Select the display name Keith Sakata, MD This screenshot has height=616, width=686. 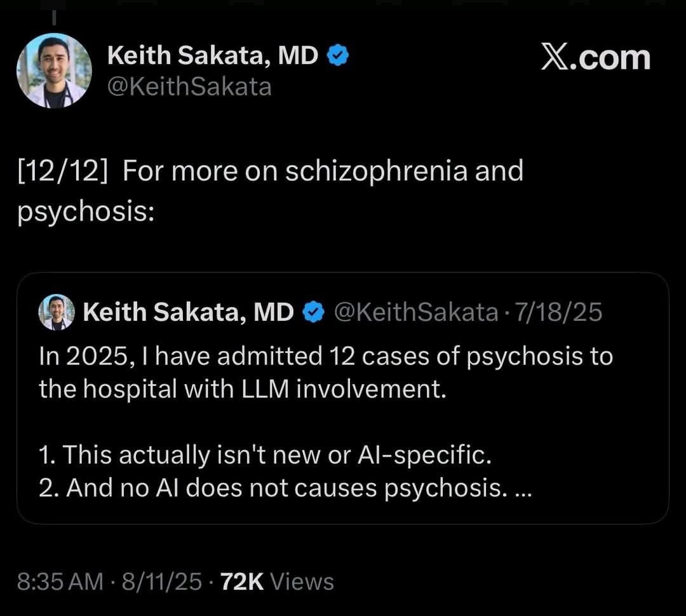[213, 55]
